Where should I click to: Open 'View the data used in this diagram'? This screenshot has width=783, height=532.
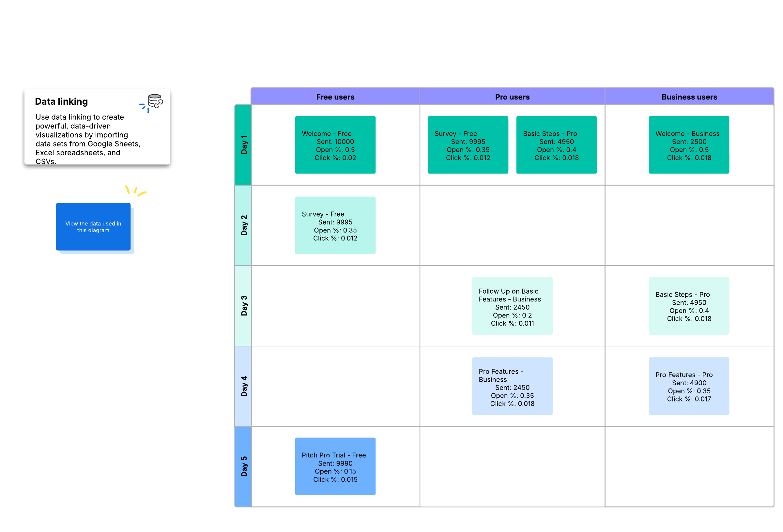(93, 227)
